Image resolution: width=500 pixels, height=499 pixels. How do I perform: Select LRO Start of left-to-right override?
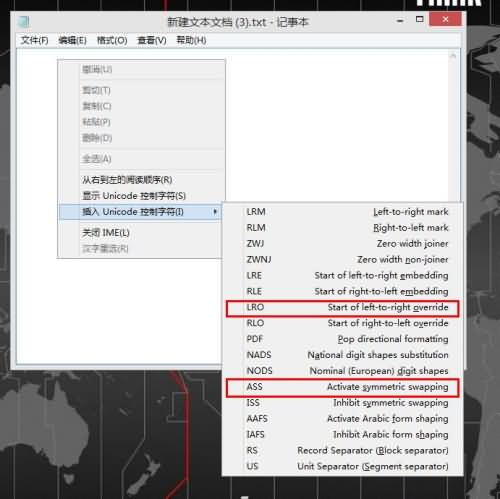pos(343,307)
